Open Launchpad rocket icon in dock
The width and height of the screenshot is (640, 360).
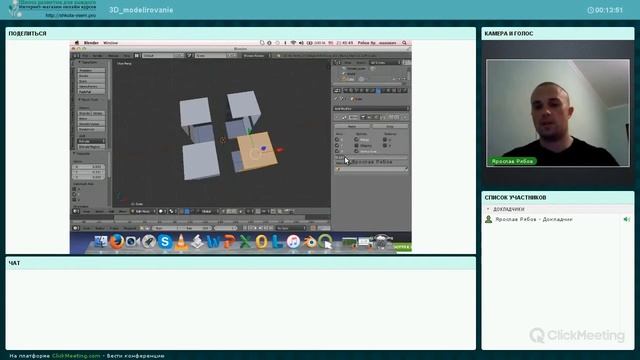[149, 242]
